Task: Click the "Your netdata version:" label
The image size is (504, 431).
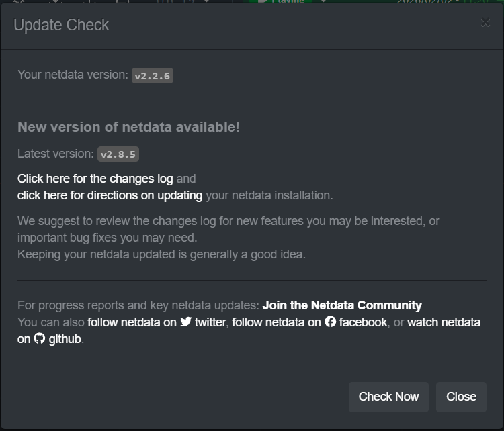Action: [x=73, y=75]
